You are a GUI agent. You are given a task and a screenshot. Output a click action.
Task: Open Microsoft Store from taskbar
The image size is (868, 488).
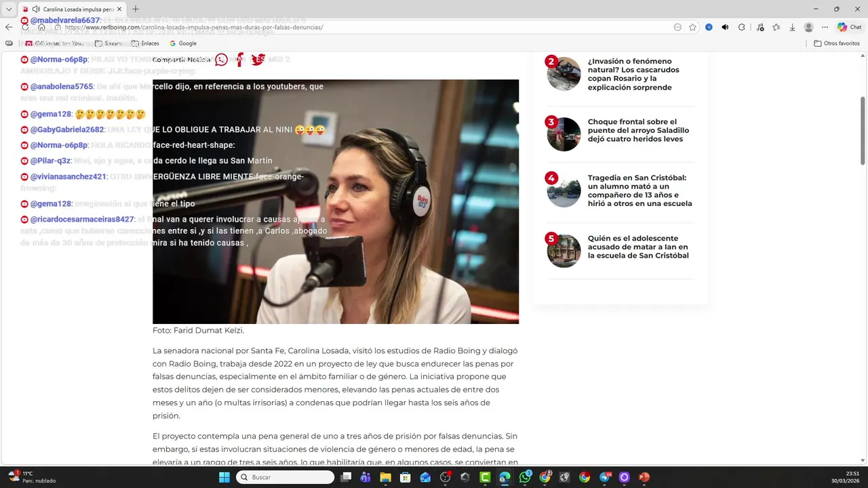tap(406, 477)
